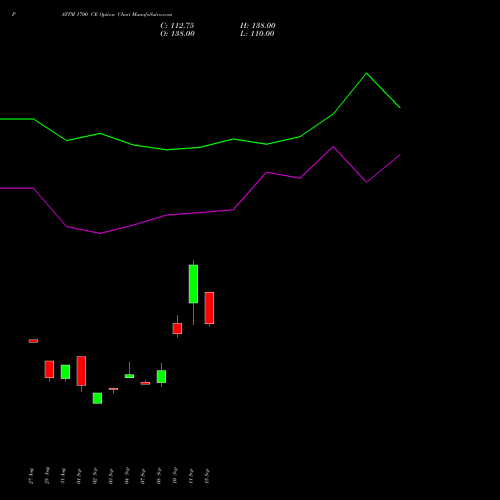The height and width of the screenshot is (500, 500).
Task: Select the 04 Sep date label
Action: coord(127,476)
